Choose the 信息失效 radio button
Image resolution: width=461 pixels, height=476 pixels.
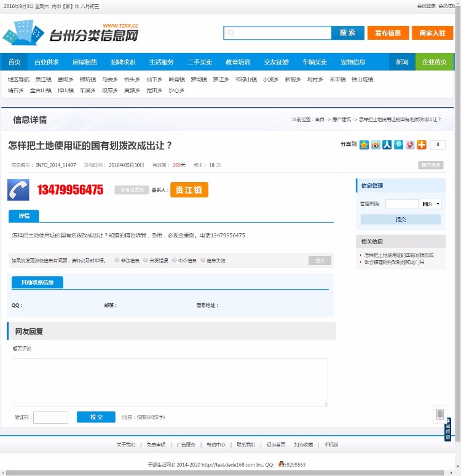202,260
